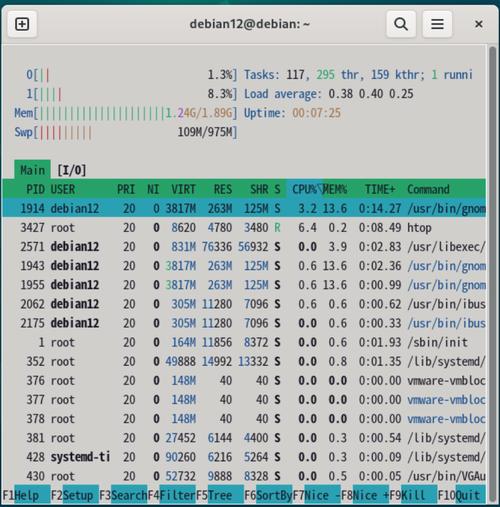The height and width of the screenshot is (507, 500).
Task: Open the terminal search magnifier icon
Action: (x=401, y=24)
